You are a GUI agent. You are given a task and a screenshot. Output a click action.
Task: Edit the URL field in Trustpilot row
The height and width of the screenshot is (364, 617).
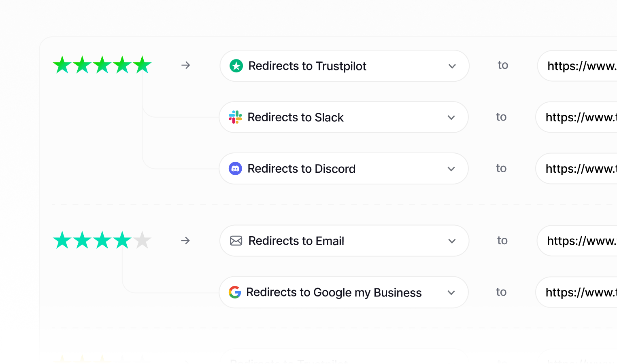577,66
